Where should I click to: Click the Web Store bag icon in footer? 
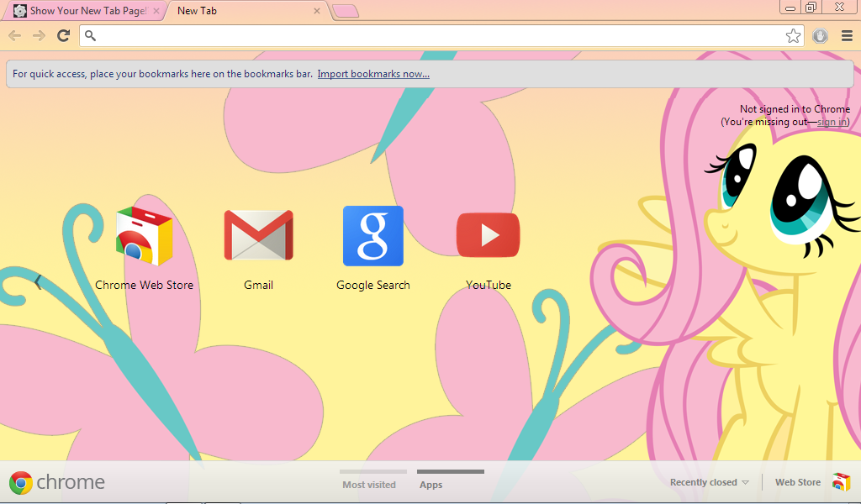(x=841, y=482)
